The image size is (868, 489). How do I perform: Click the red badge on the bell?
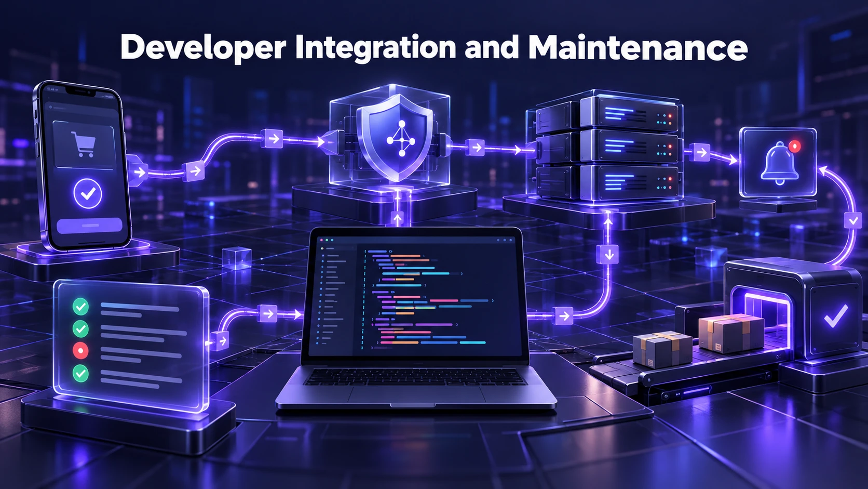tap(794, 146)
